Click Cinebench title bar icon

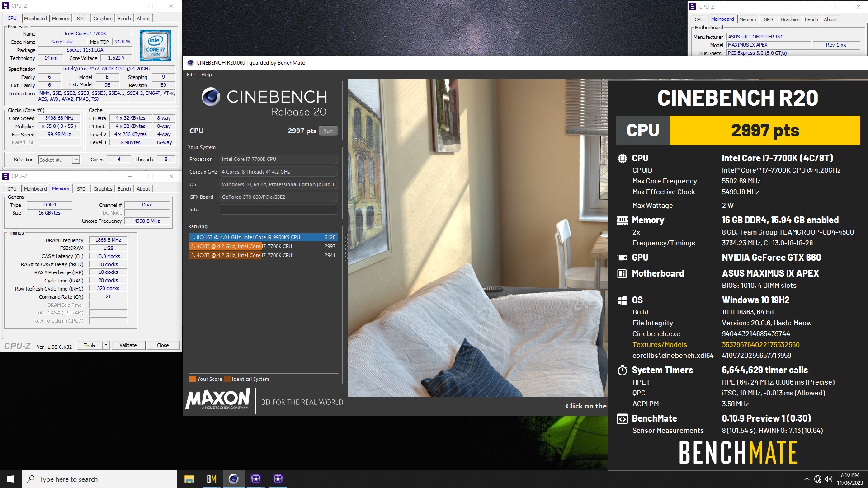(190, 63)
